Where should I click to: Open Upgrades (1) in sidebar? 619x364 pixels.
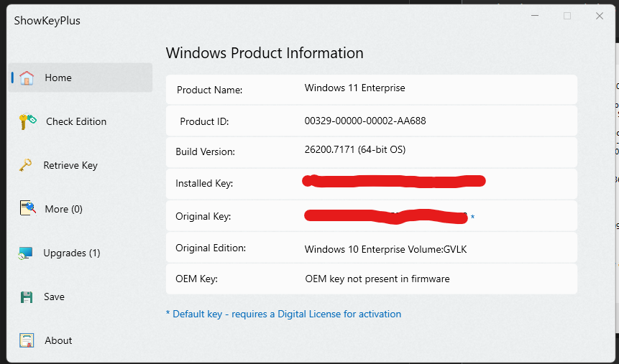pos(72,253)
